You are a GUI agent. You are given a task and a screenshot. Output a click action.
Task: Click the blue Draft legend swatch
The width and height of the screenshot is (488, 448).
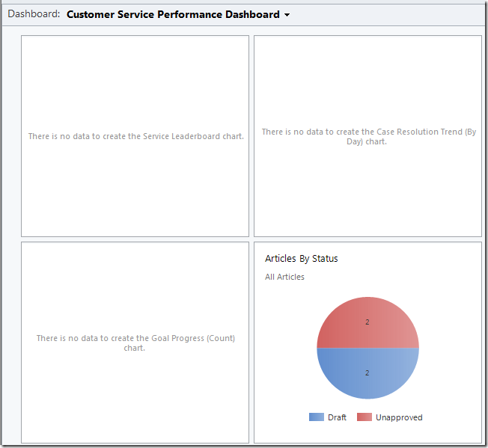[316, 417]
